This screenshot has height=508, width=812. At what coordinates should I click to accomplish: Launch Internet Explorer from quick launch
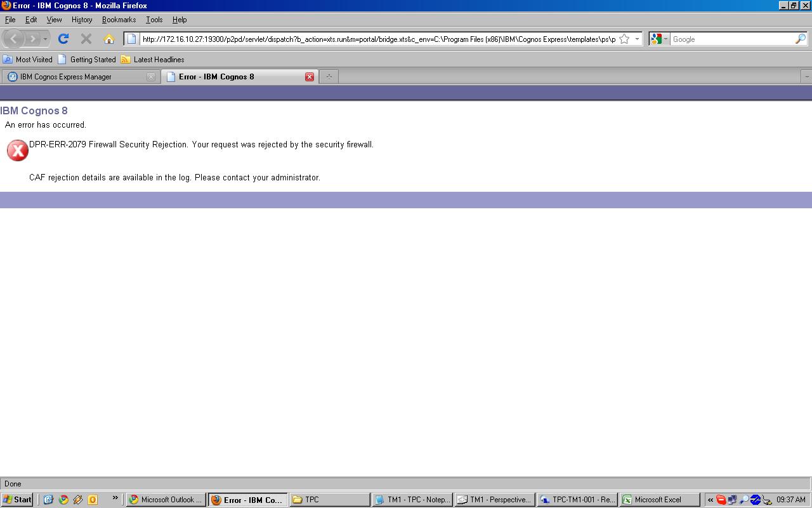click(48, 500)
